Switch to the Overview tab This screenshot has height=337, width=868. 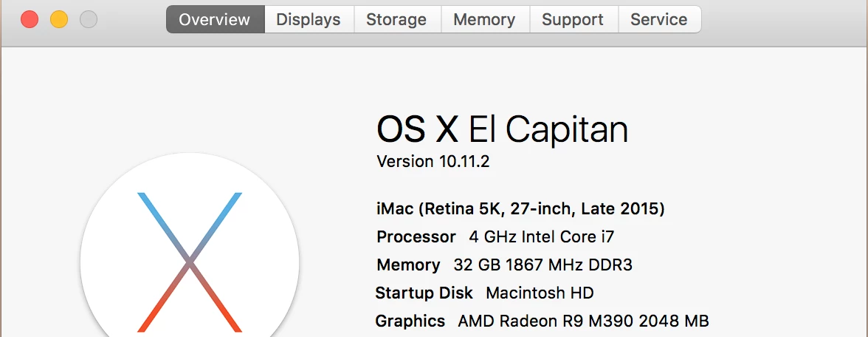point(215,20)
